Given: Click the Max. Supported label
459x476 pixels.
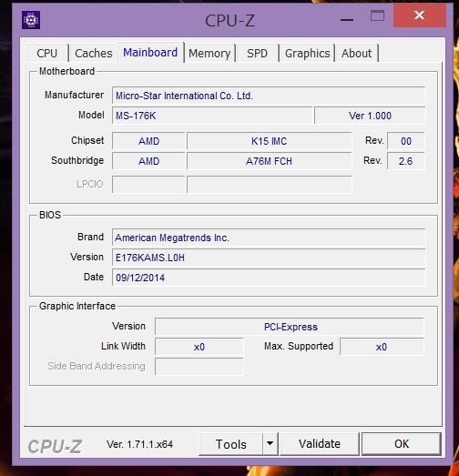Looking at the screenshot, I should (299, 346).
